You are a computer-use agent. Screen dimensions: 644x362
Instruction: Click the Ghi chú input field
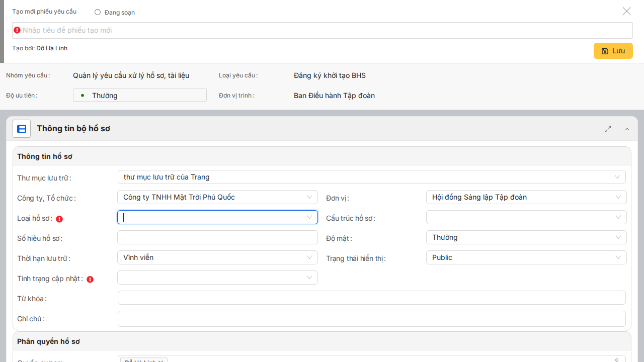[371, 319]
